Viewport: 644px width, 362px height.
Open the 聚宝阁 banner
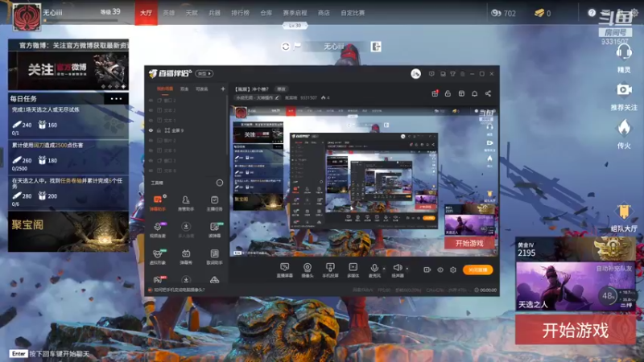click(68, 232)
